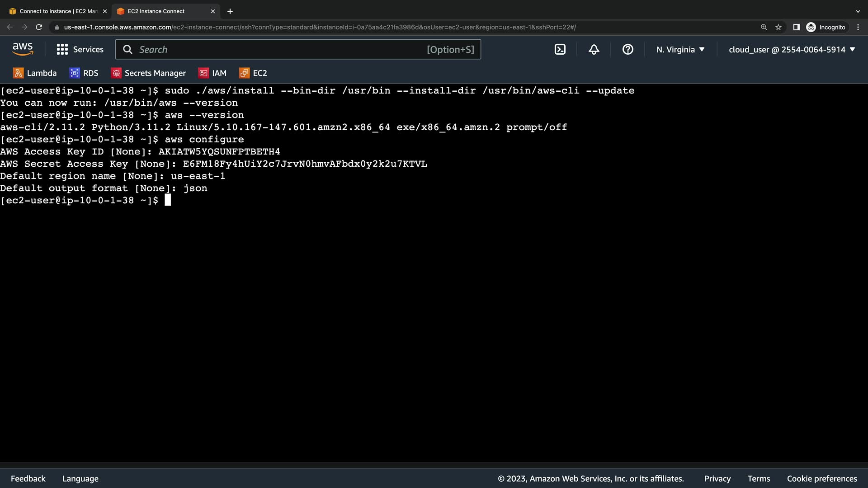Open the Feedback link

[x=28, y=479]
